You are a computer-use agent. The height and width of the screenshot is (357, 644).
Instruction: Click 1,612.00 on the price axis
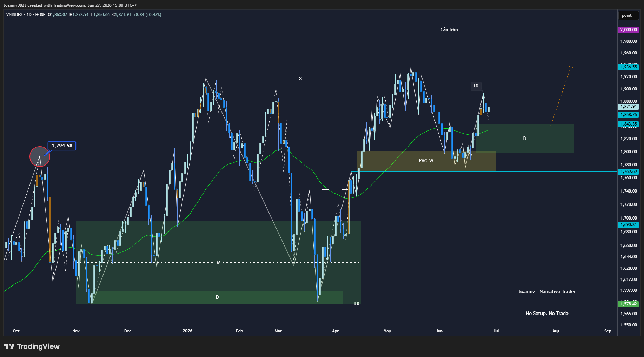pyautogui.click(x=629, y=279)
